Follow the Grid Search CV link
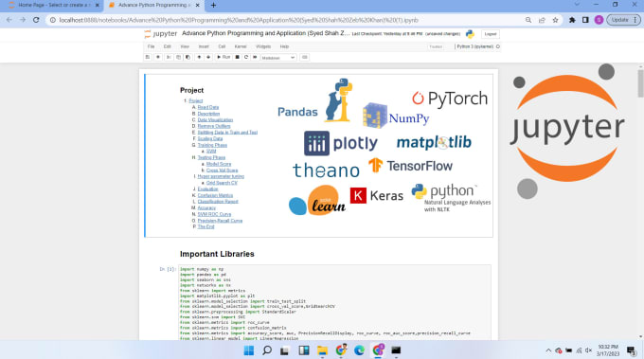Image resolution: width=644 pixels, height=359 pixels. (x=222, y=183)
